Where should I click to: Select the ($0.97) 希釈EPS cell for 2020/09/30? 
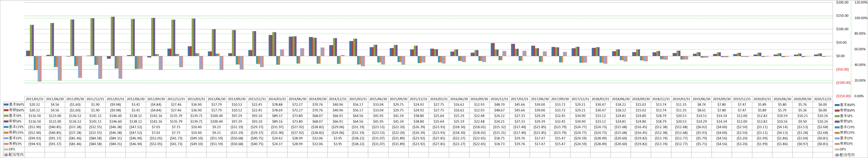pyautogui.click(x=803, y=144)
